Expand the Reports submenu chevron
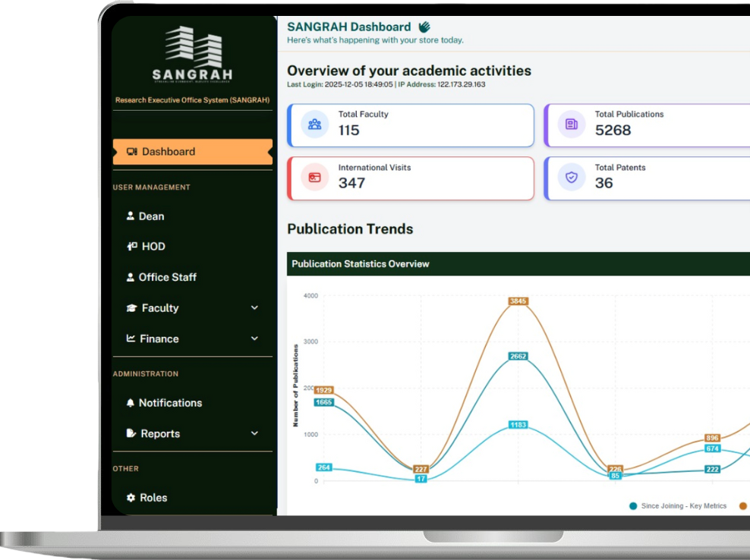Image resolution: width=750 pixels, height=560 pixels. pyautogui.click(x=254, y=433)
